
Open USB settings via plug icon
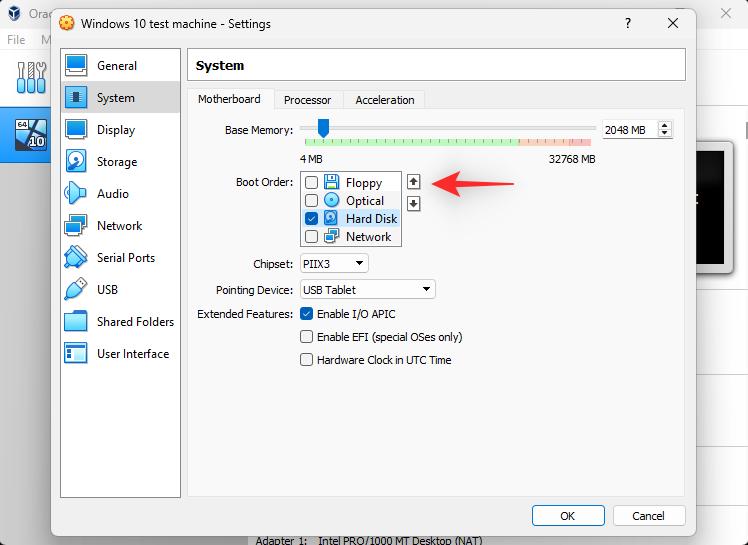75,289
